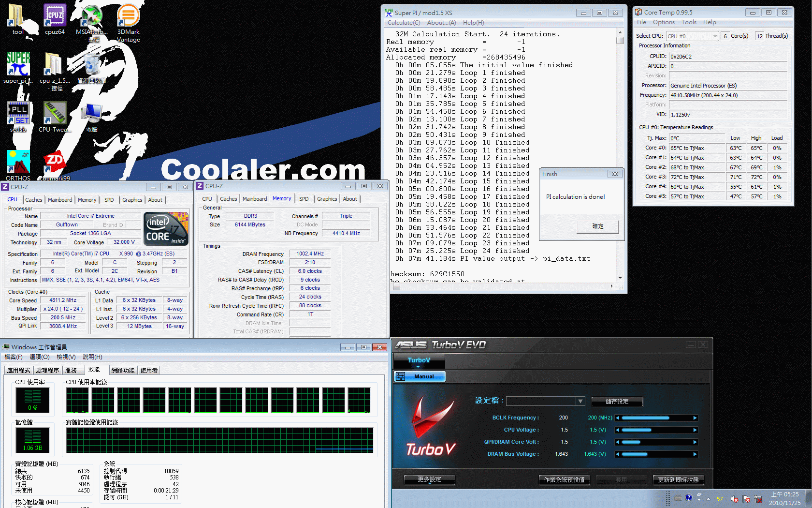Open the Recycle Bin (資源回收筒) icon
Screen dimensions: 812x508
click(91, 68)
